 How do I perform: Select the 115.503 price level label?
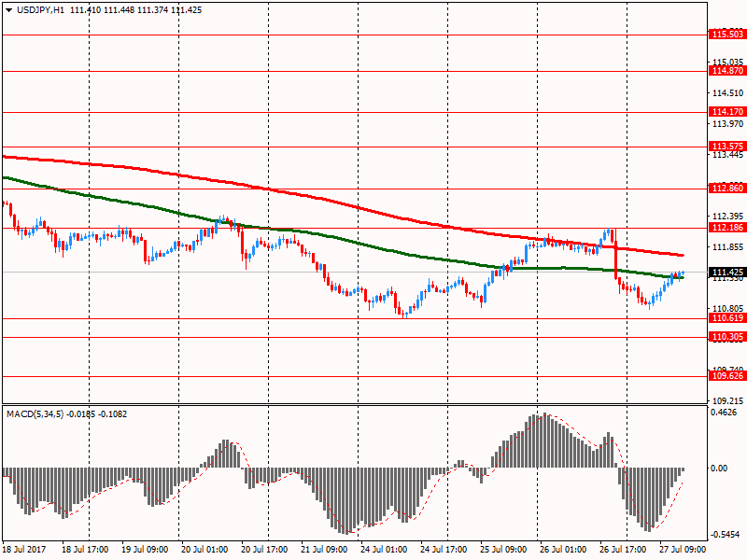727,35
